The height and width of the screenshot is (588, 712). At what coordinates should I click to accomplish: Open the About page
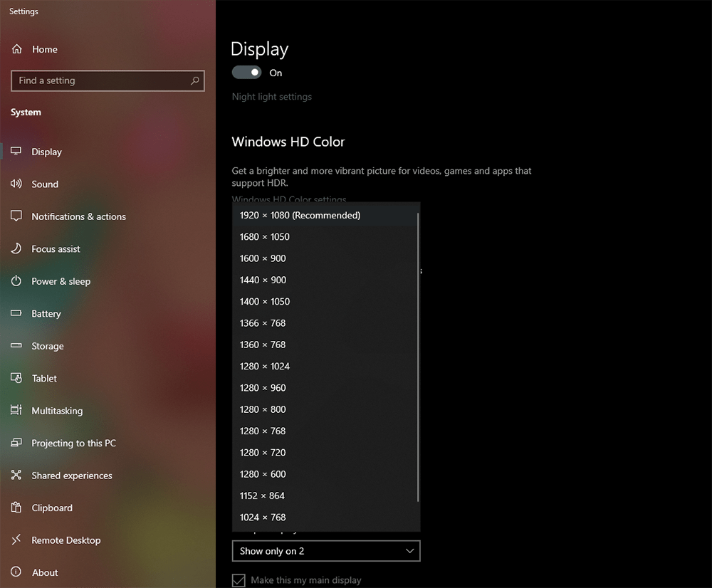tap(108, 572)
